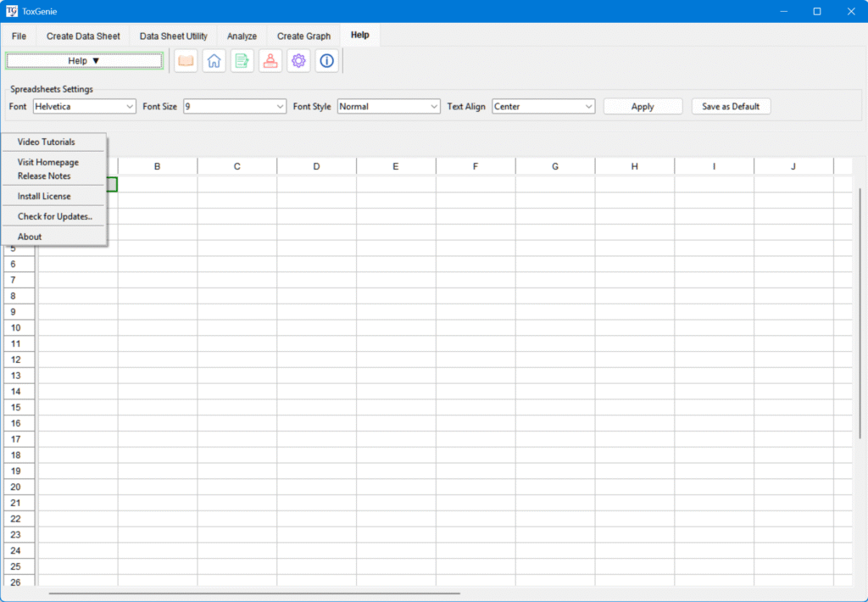Choose Video Tutorials from the menu
Viewport: 868px width, 602px height.
point(53,142)
